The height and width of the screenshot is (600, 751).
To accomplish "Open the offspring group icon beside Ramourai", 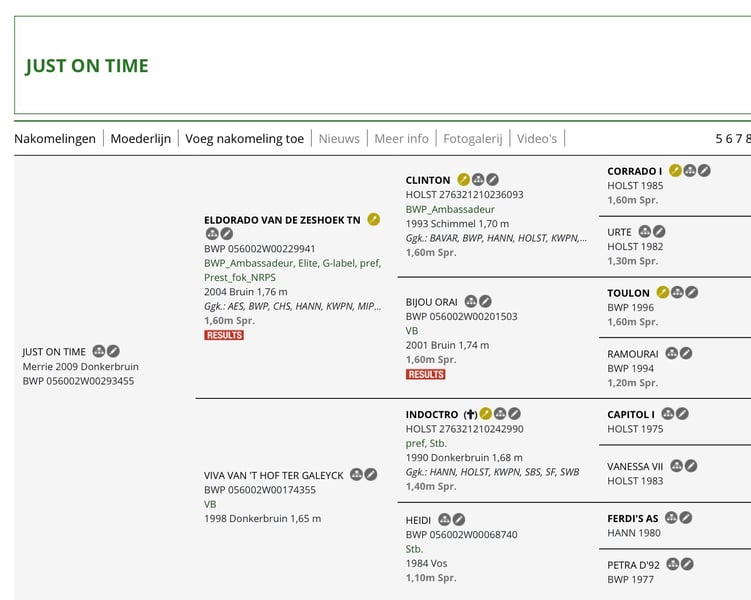I will [672, 353].
